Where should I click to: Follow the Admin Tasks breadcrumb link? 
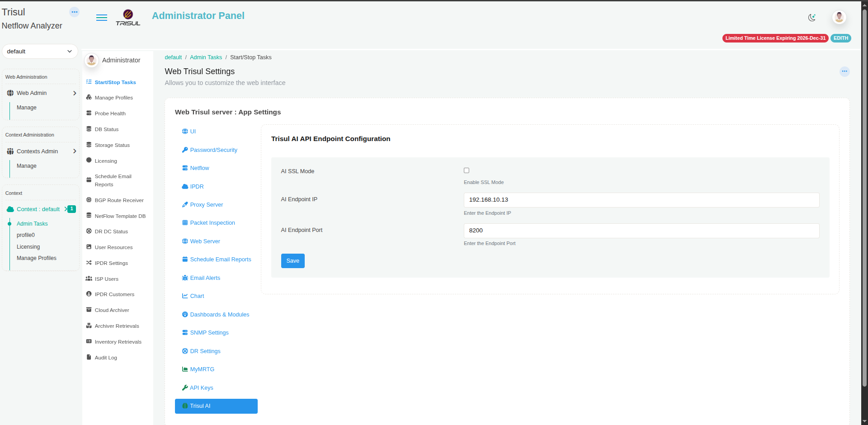coord(206,57)
